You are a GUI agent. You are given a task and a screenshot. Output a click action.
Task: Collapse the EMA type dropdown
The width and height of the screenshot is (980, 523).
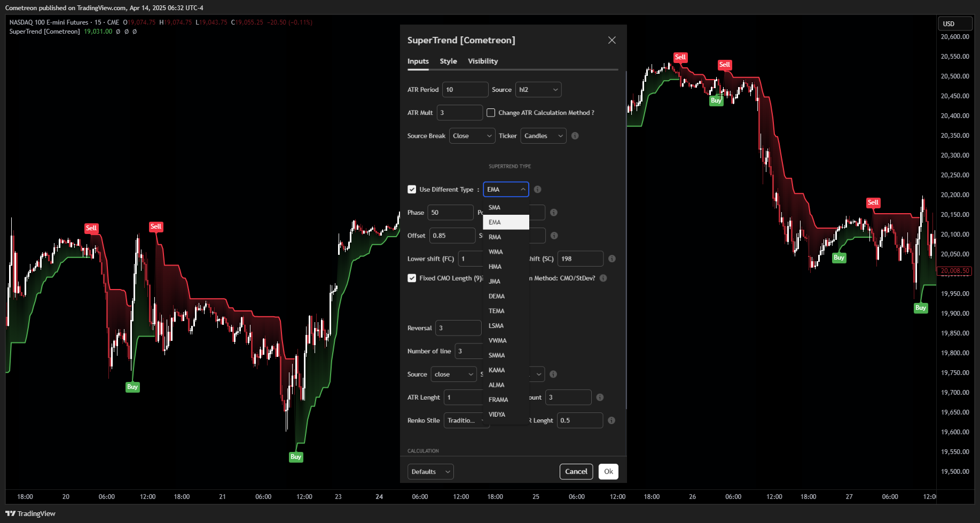506,189
